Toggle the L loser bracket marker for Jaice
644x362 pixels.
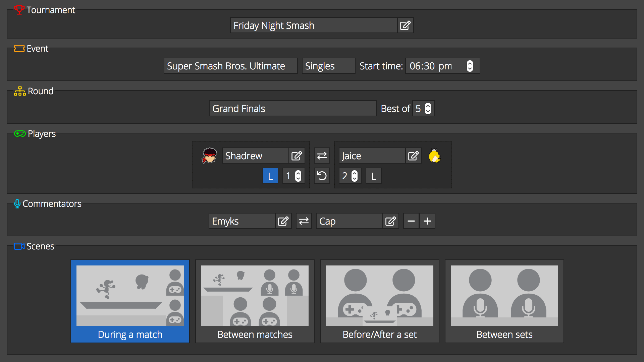[x=373, y=176]
